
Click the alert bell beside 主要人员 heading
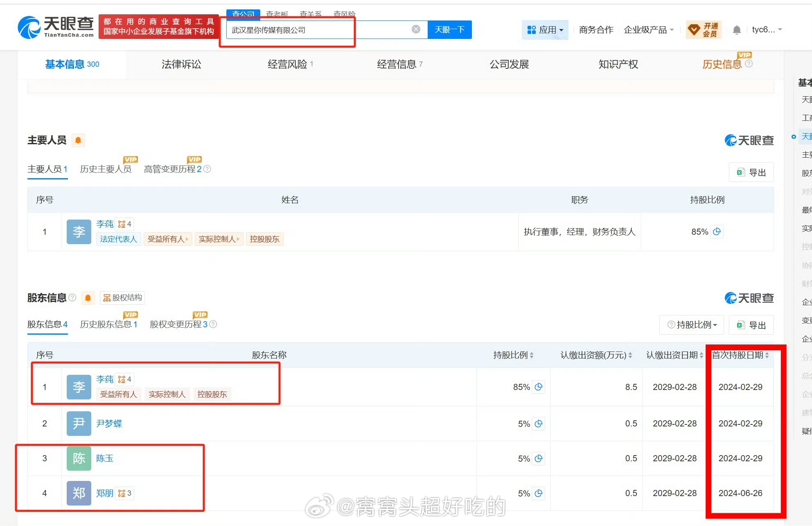[78, 141]
